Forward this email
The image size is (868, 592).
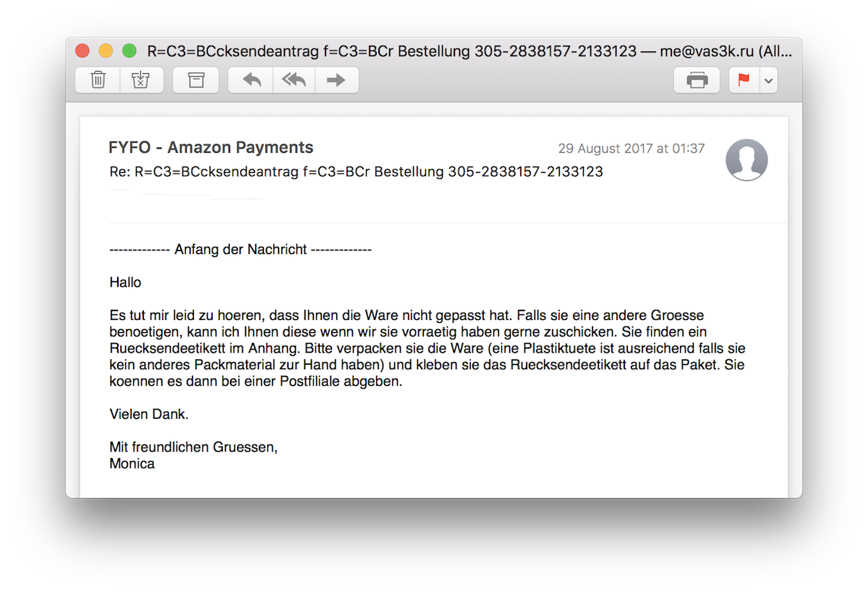coord(336,80)
